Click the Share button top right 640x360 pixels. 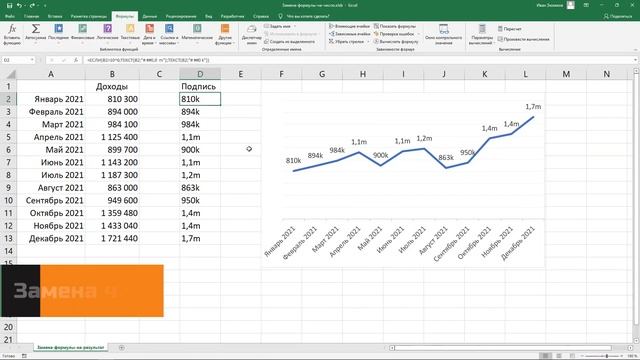[618, 16]
